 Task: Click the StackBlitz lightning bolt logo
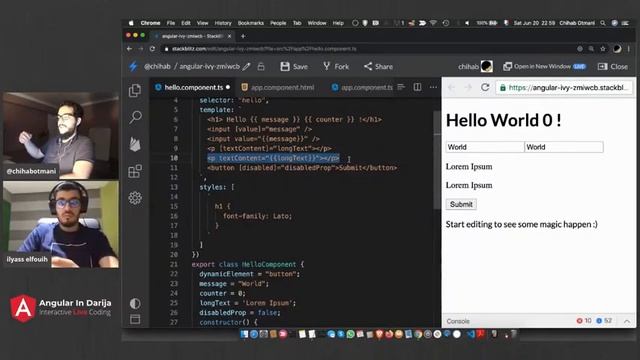133,66
